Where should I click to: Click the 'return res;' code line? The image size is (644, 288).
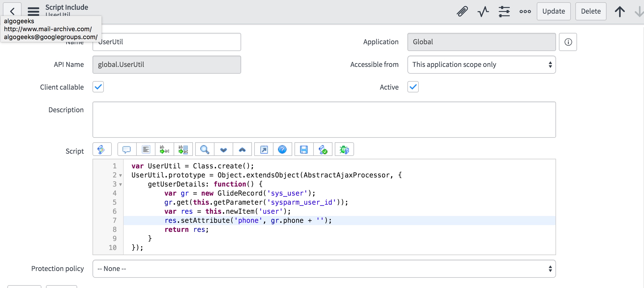[x=187, y=230]
